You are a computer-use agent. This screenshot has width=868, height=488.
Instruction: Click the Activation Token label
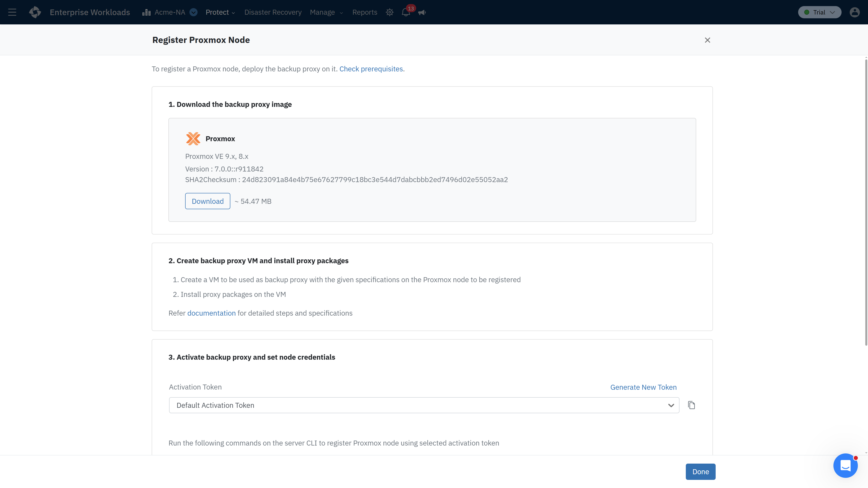pyautogui.click(x=195, y=387)
